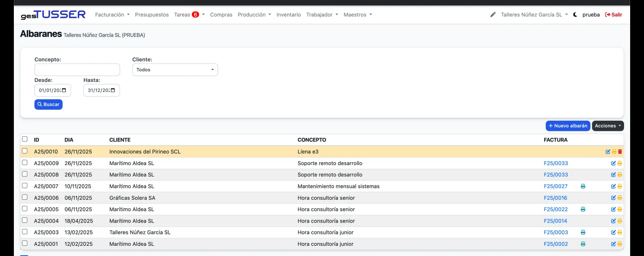644x256 pixels.
Task: Open the Talleres Núñez García SL company selector
Action: [534, 15]
